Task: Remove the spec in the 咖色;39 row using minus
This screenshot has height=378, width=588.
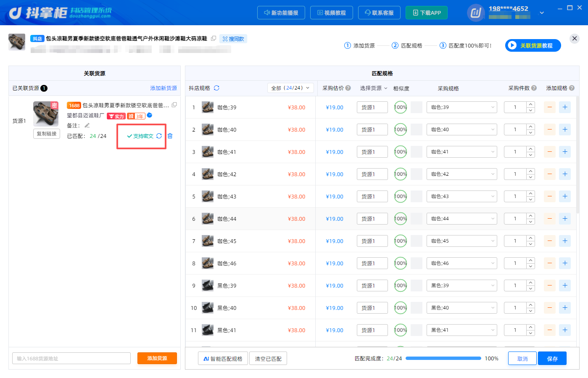Action: [550, 107]
